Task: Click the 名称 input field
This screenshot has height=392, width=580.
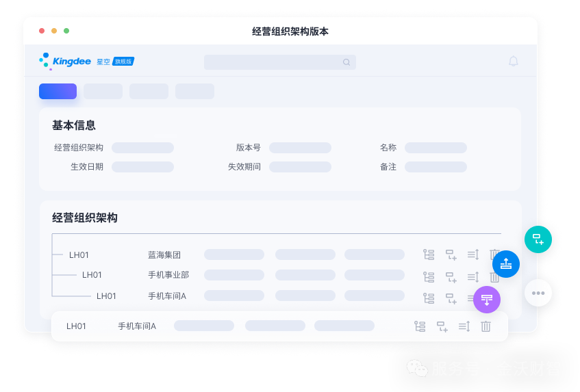Action: click(x=436, y=148)
